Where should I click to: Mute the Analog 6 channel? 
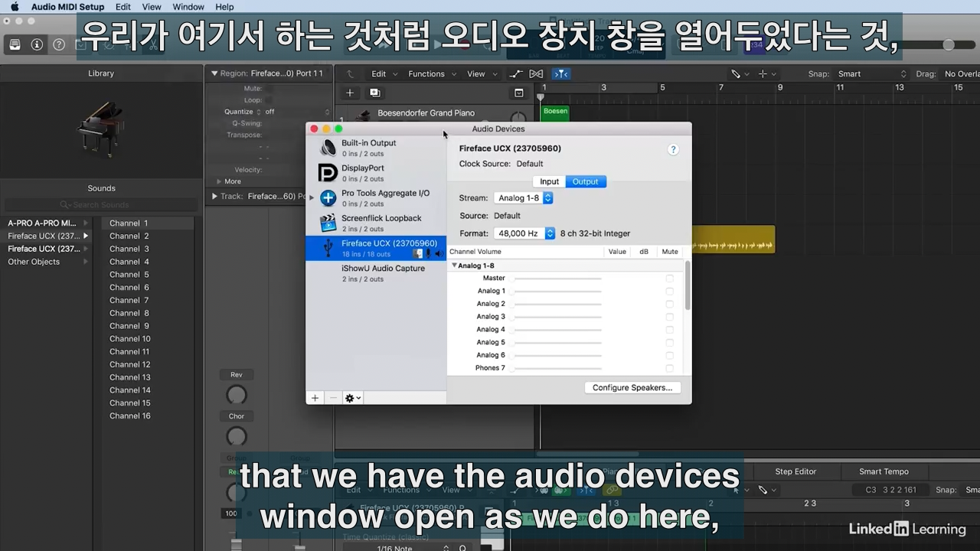pyautogui.click(x=670, y=355)
